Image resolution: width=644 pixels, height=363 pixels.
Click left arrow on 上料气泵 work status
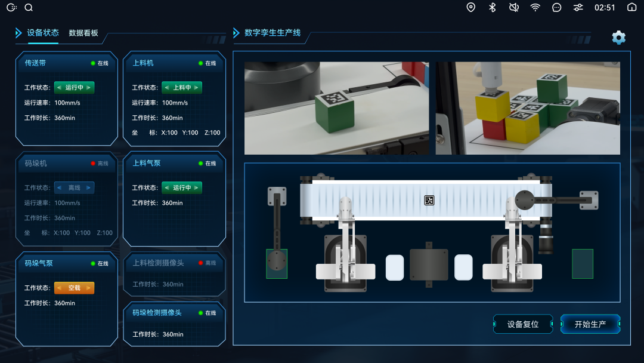167,188
